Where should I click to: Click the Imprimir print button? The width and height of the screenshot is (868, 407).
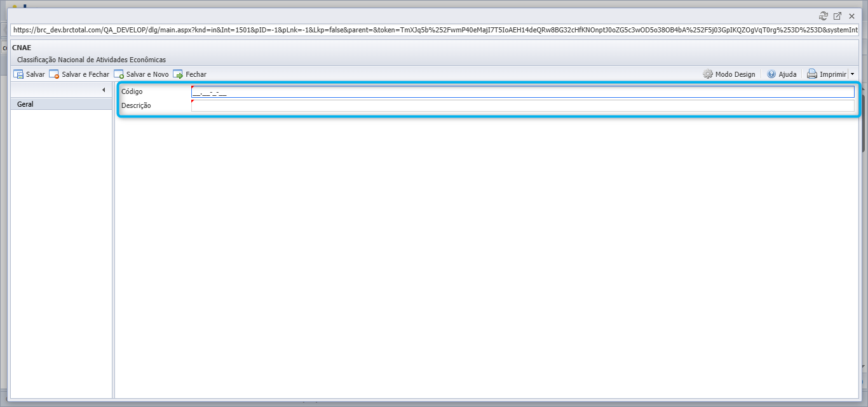(x=827, y=74)
